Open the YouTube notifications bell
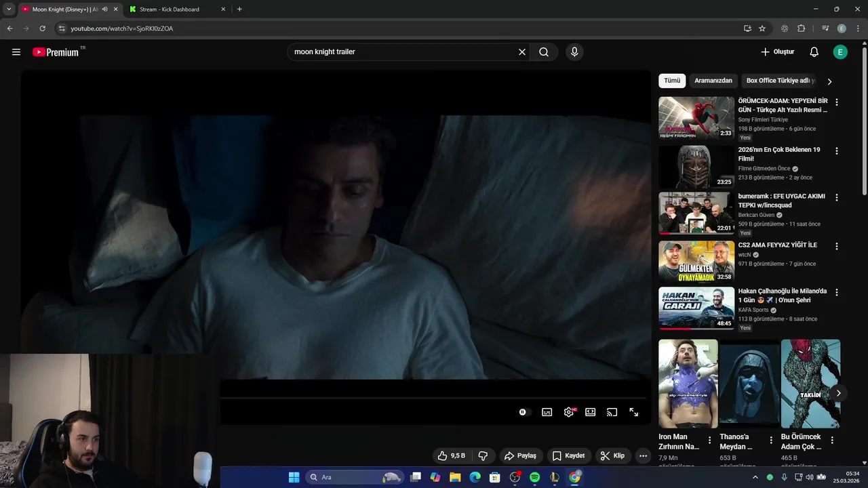Image resolution: width=868 pixels, height=488 pixels. (814, 52)
